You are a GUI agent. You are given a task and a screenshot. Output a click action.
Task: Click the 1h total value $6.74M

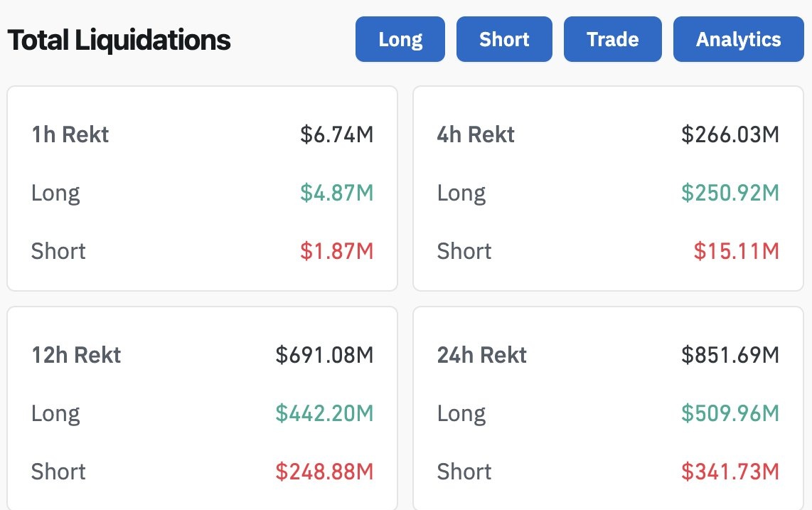(336, 134)
